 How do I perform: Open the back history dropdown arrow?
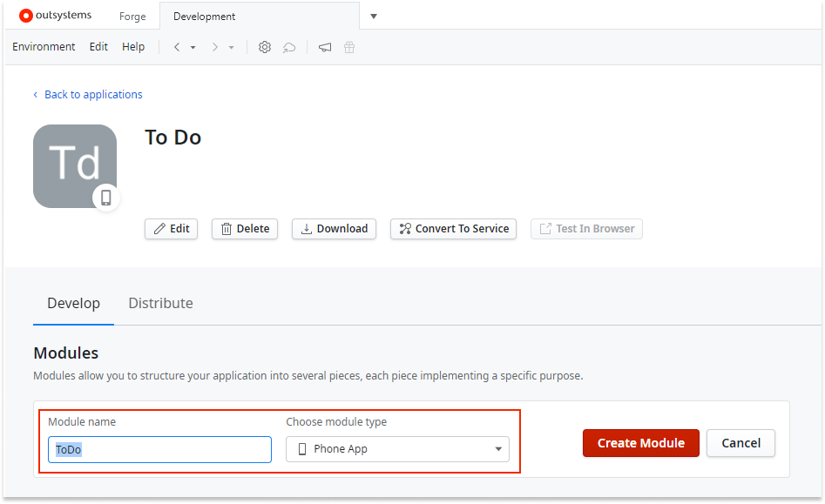tap(193, 47)
